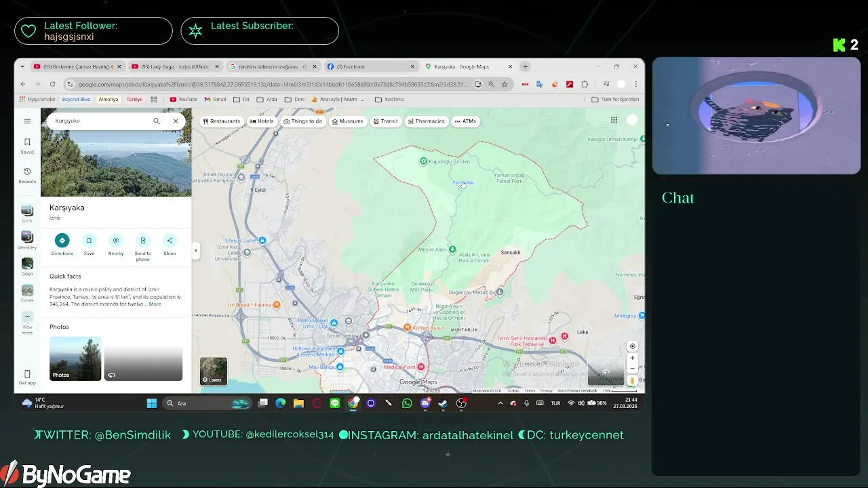868x488 pixels.
Task: Click the Street View pegman
Action: tap(632, 381)
